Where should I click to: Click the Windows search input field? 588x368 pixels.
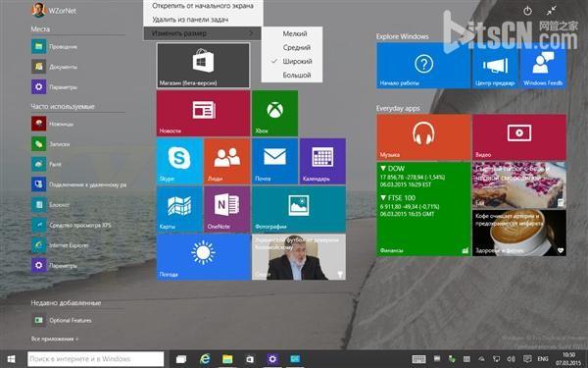point(96,359)
